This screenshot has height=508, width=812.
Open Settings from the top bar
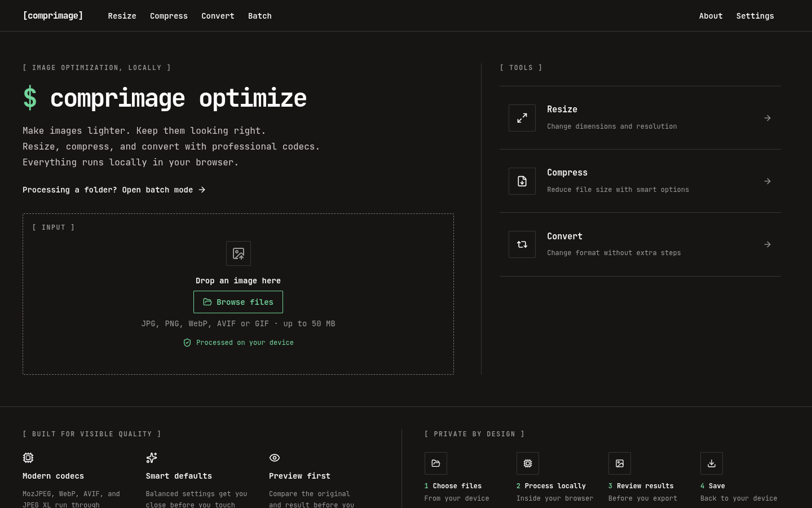755,16
